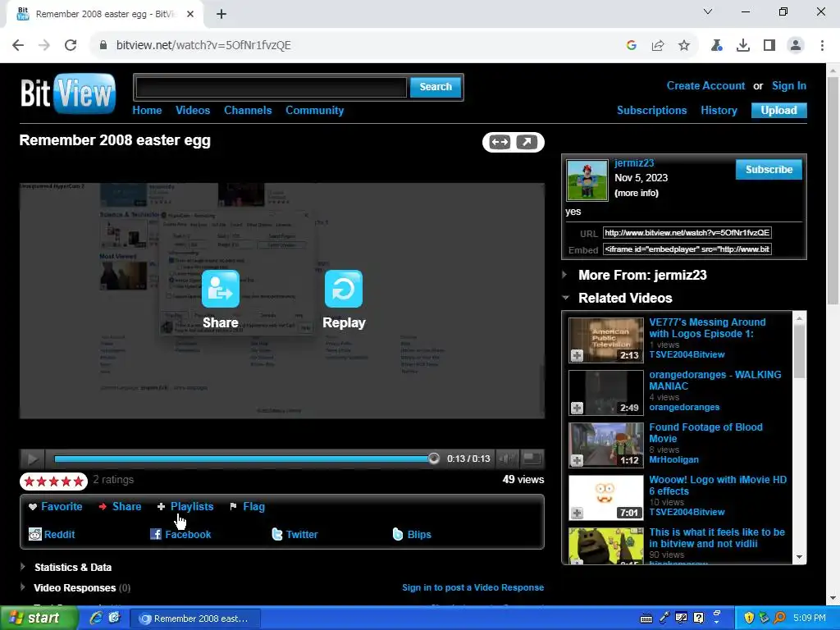
Task: Click the Favorite heart link
Action: click(56, 506)
